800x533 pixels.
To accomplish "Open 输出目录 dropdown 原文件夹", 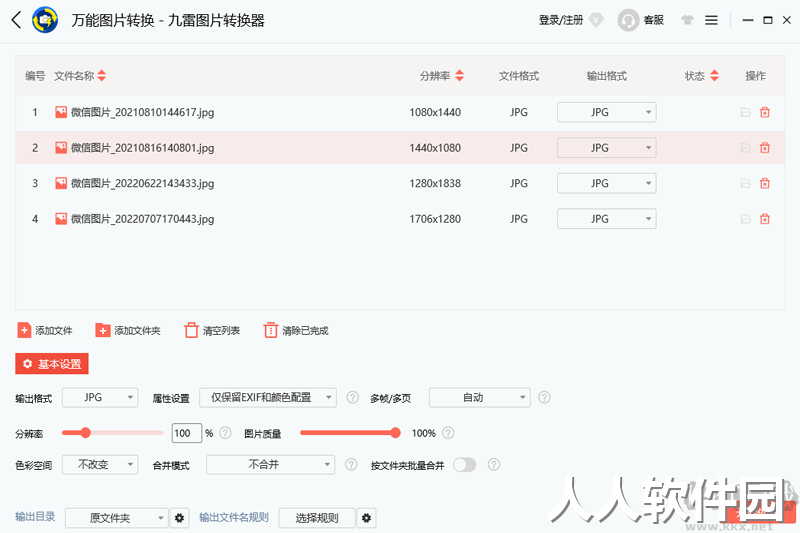I will pyautogui.click(x=117, y=518).
